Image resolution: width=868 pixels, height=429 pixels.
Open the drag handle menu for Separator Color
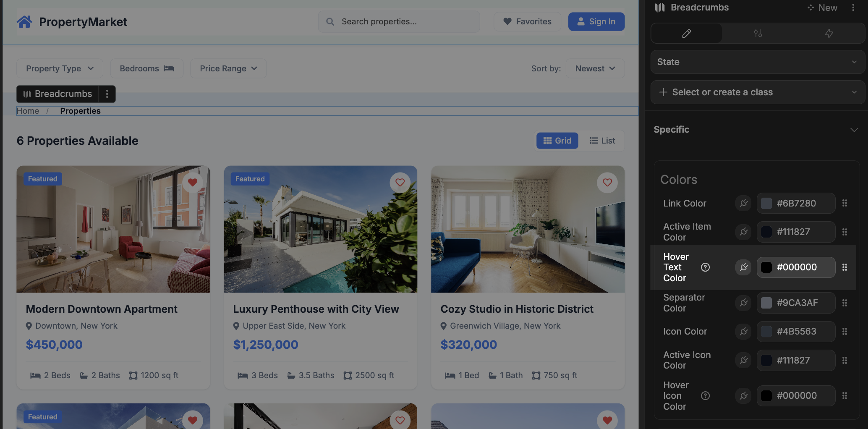[x=844, y=303]
